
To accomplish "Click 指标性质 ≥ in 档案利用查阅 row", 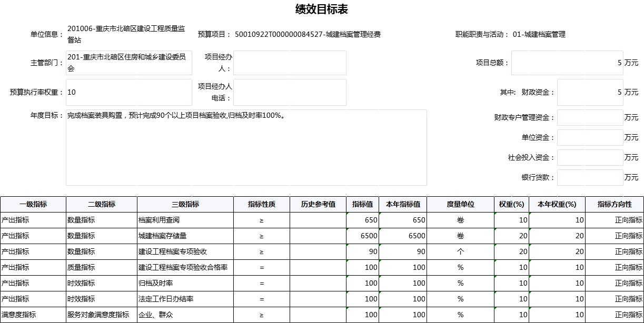I will (262, 220).
